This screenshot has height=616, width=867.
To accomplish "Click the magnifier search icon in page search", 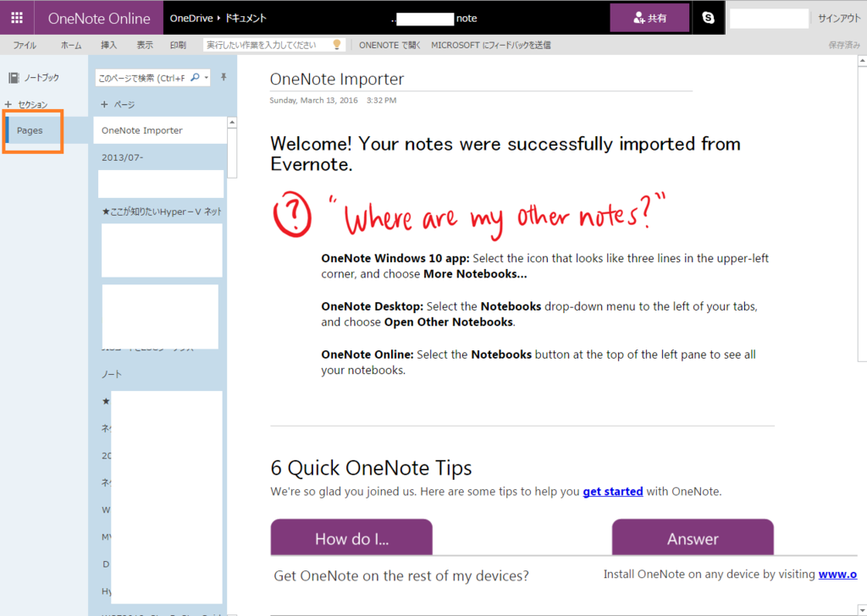I will [195, 78].
